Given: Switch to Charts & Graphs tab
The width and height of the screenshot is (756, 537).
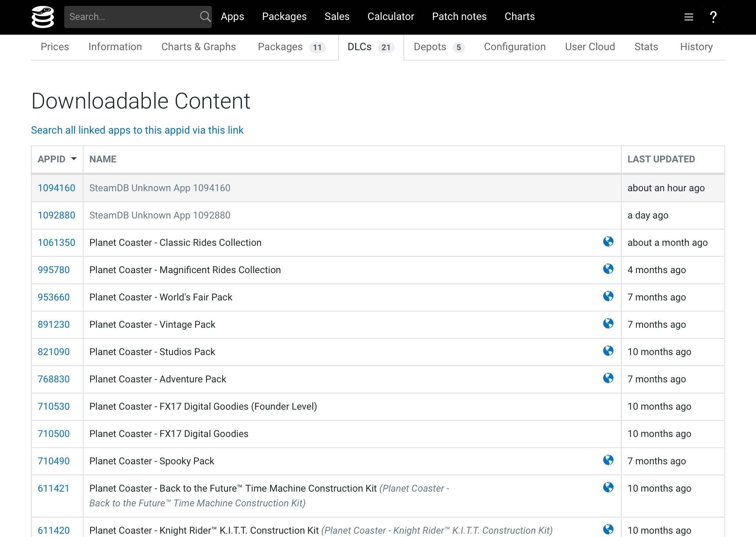Looking at the screenshot, I should 199,47.
